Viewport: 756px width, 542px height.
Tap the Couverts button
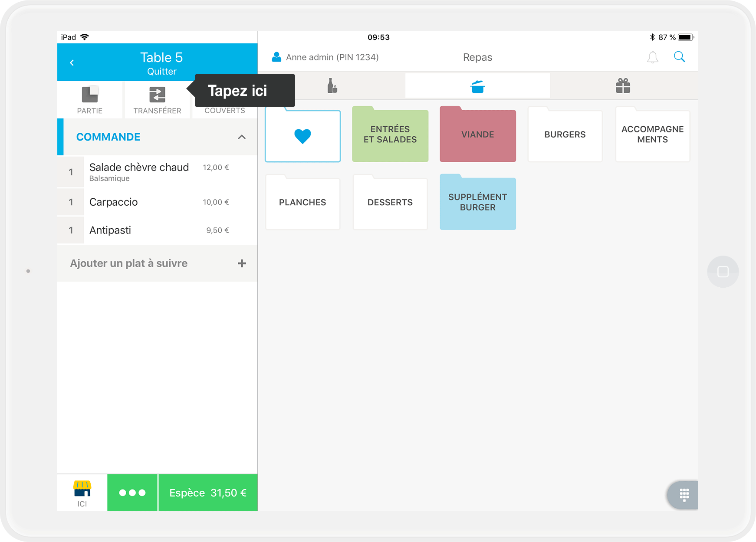pos(225,110)
